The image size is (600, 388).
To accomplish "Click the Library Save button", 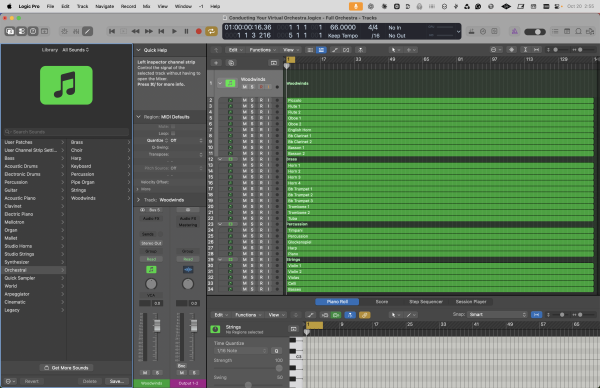I will 117,381.
